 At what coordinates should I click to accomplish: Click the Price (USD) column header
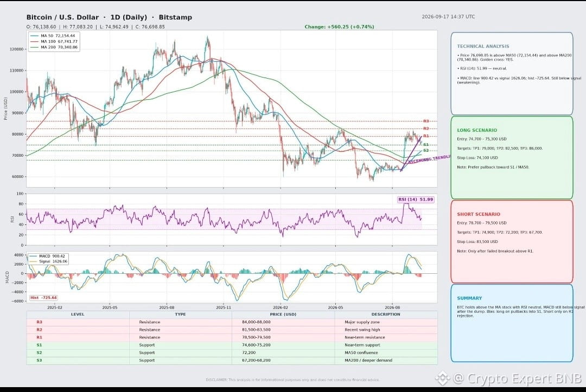point(283,314)
